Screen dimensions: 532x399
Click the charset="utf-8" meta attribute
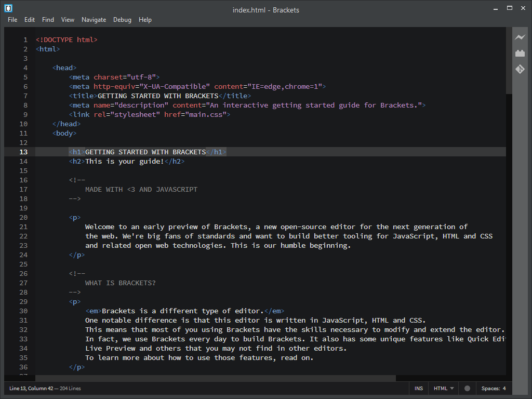coord(125,77)
